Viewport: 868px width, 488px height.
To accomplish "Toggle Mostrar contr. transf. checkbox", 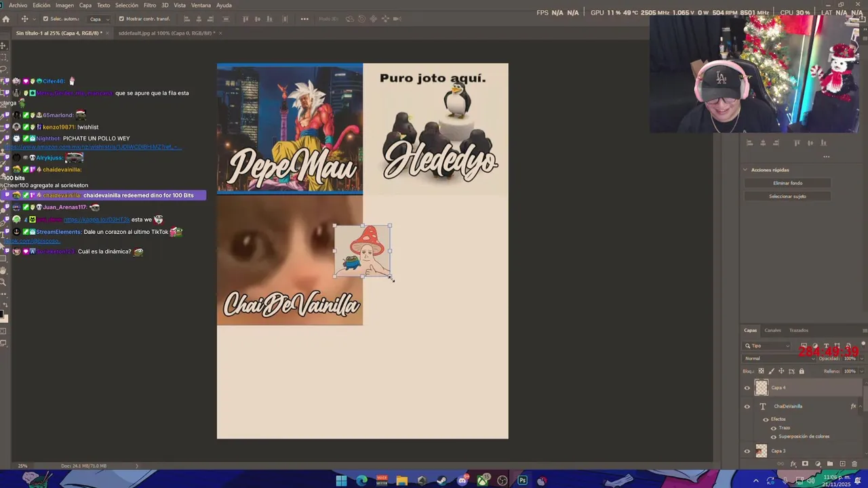I will coord(121,19).
